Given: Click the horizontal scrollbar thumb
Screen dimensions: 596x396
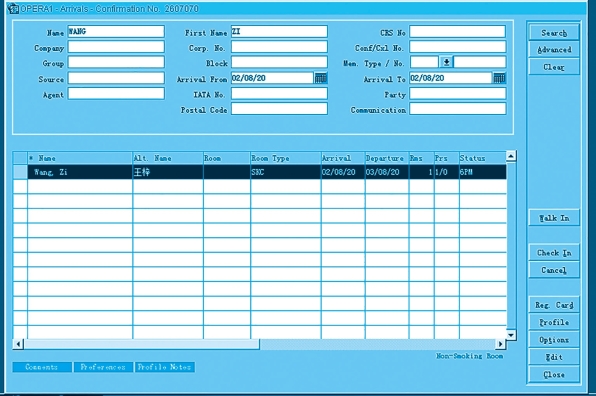Looking at the screenshot, I should tap(141, 344).
